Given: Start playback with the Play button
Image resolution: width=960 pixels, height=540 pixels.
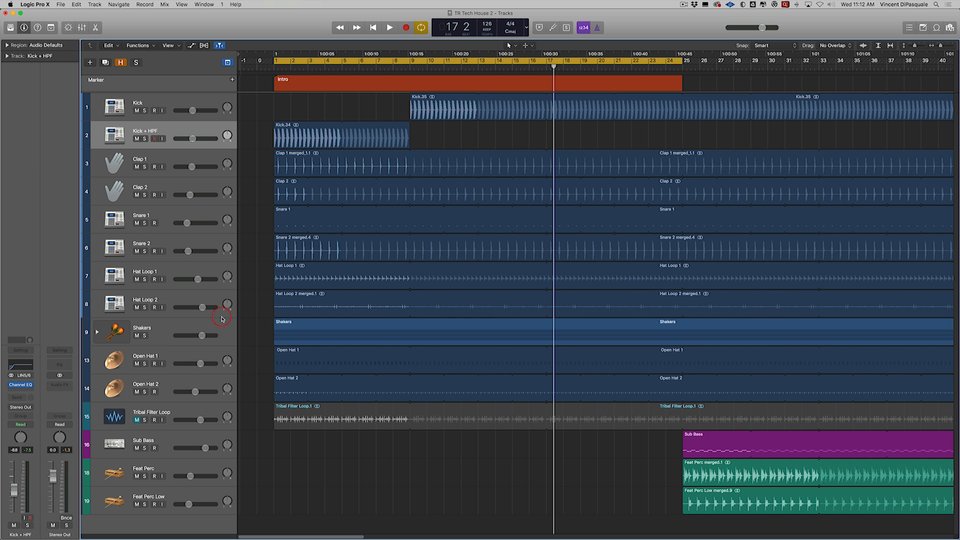Looking at the screenshot, I should pyautogui.click(x=389, y=28).
